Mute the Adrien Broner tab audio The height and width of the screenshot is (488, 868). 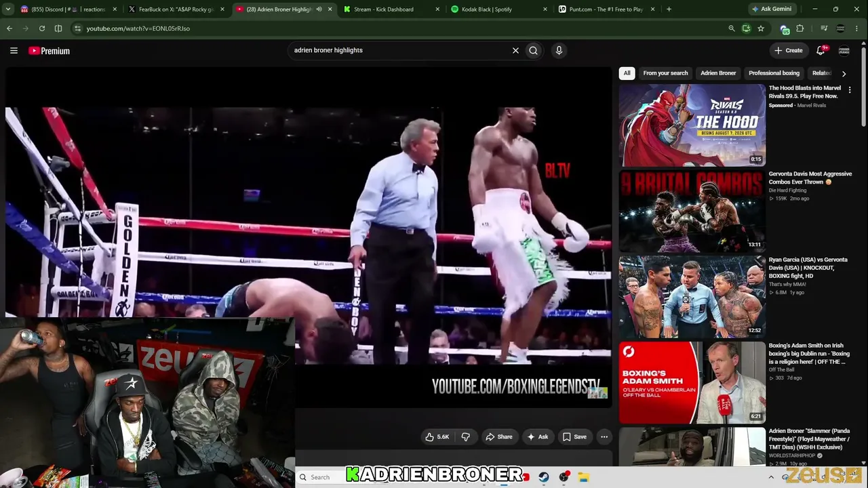pyautogui.click(x=319, y=9)
